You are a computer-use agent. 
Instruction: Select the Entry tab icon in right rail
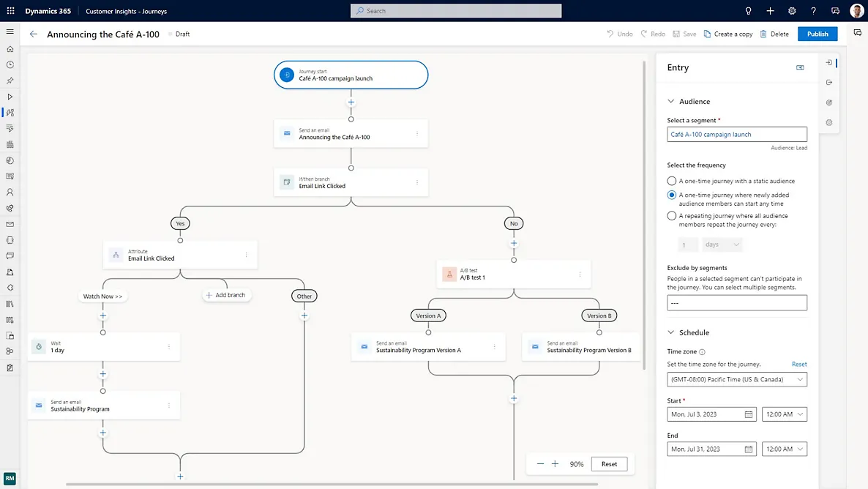[828, 63]
